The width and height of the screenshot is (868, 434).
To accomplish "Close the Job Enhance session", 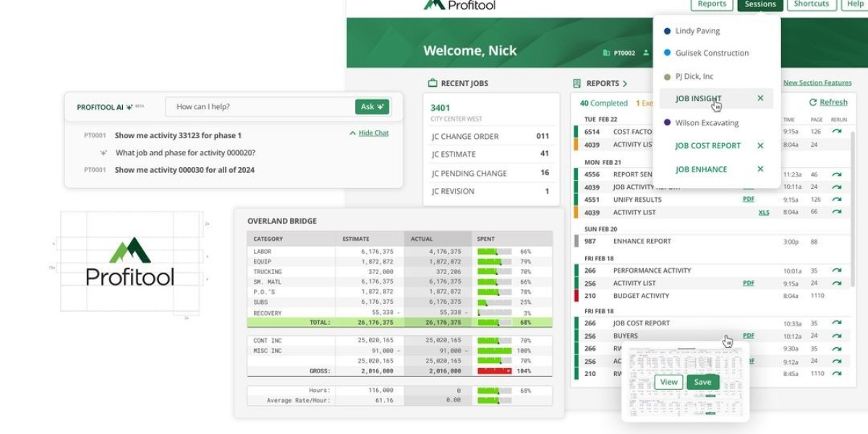I will (x=760, y=169).
